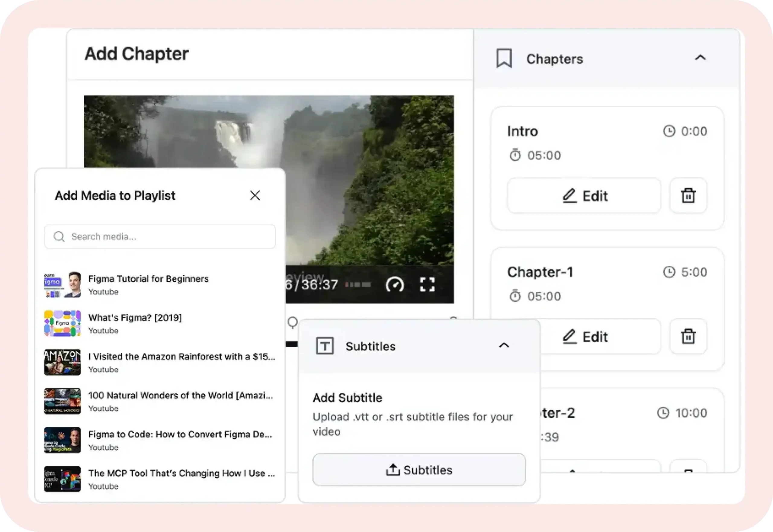Viewport: 773px width, 532px height.
Task: Click the upload arrow icon on Subtitles button
Action: (393, 470)
